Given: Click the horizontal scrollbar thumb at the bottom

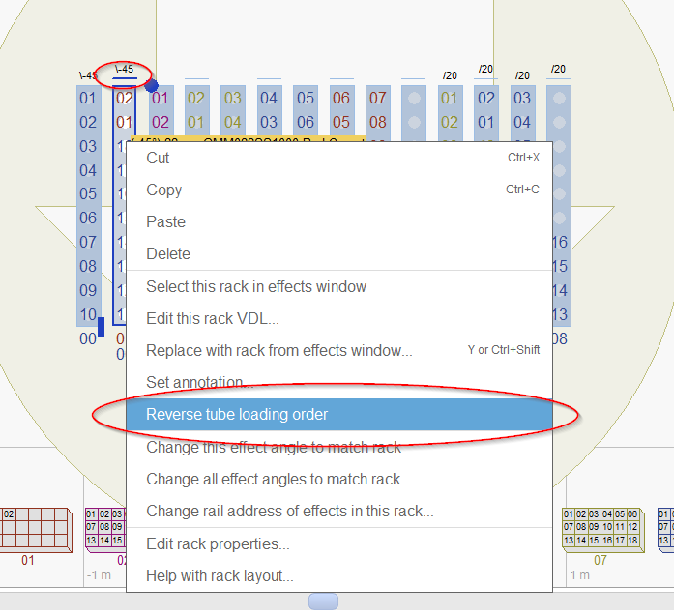Looking at the screenshot, I should pos(323,602).
